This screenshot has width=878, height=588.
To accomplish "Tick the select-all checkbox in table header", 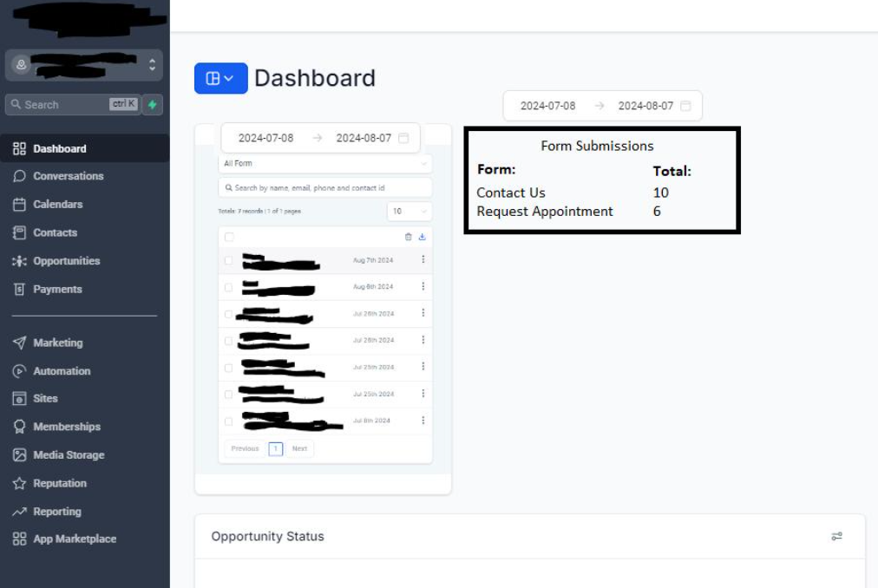I will [x=229, y=237].
